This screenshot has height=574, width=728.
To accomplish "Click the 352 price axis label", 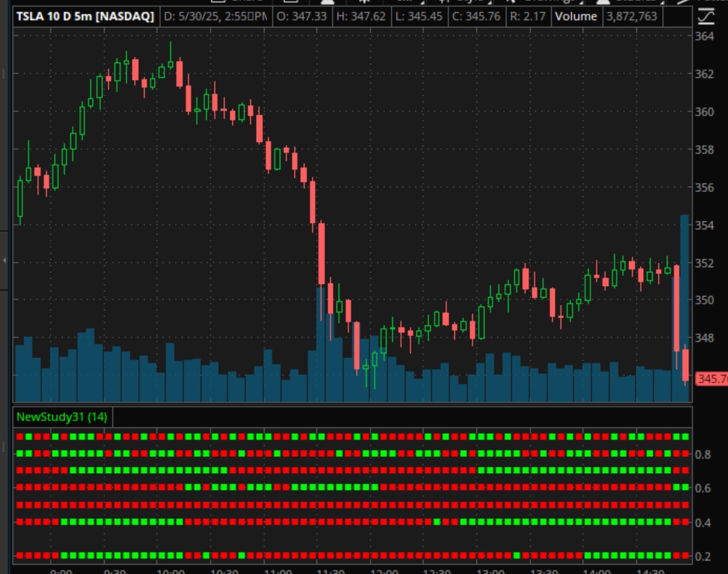I will coord(704,263).
